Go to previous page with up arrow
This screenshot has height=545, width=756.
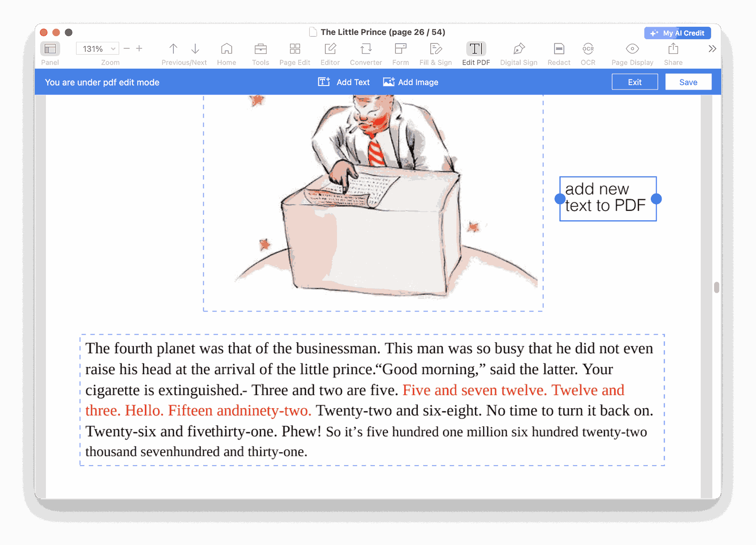[x=173, y=49]
